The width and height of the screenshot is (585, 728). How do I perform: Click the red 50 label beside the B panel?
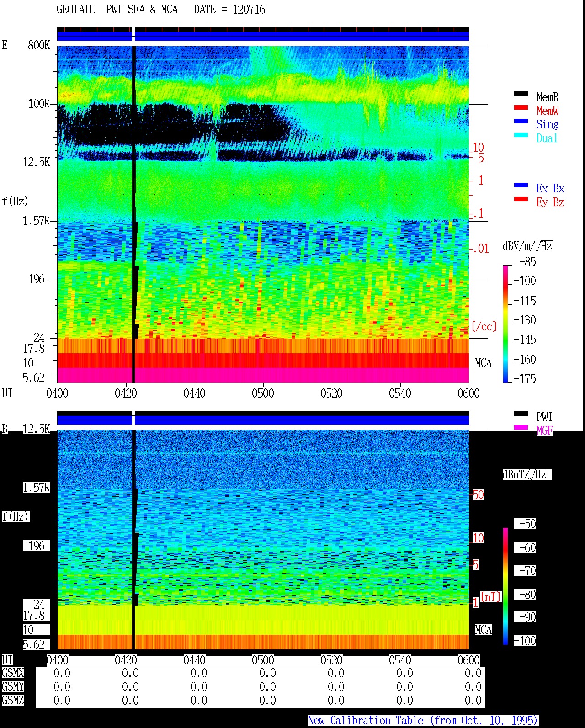click(478, 494)
